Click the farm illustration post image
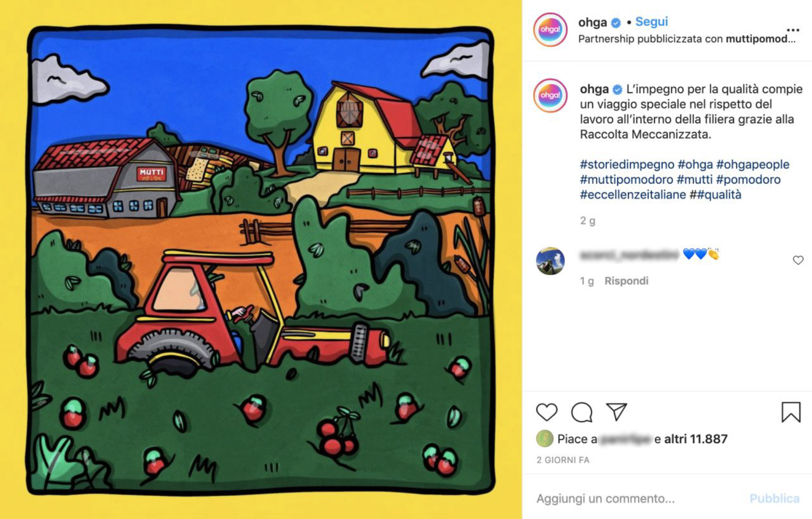Screen dimensions: 812x519 click(261, 259)
